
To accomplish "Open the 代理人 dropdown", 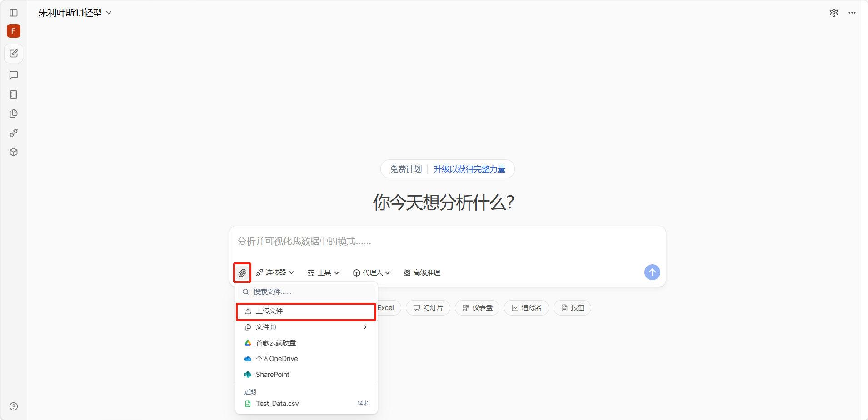I will 372,272.
